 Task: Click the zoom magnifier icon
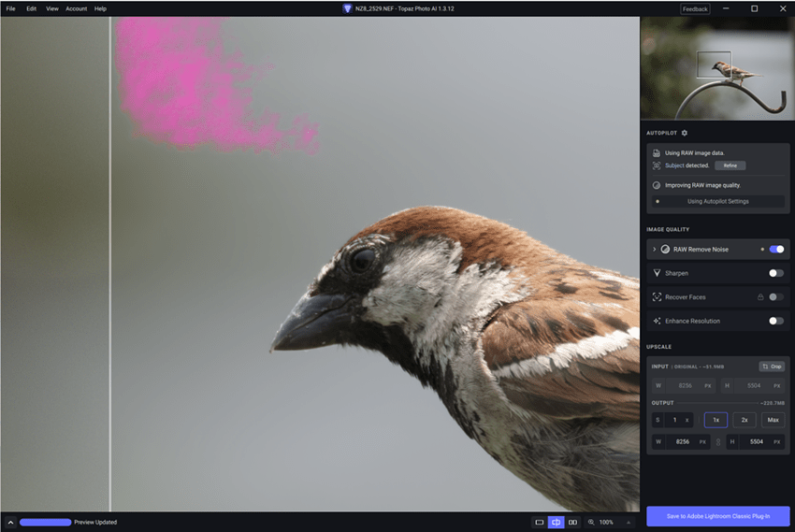[x=590, y=522]
